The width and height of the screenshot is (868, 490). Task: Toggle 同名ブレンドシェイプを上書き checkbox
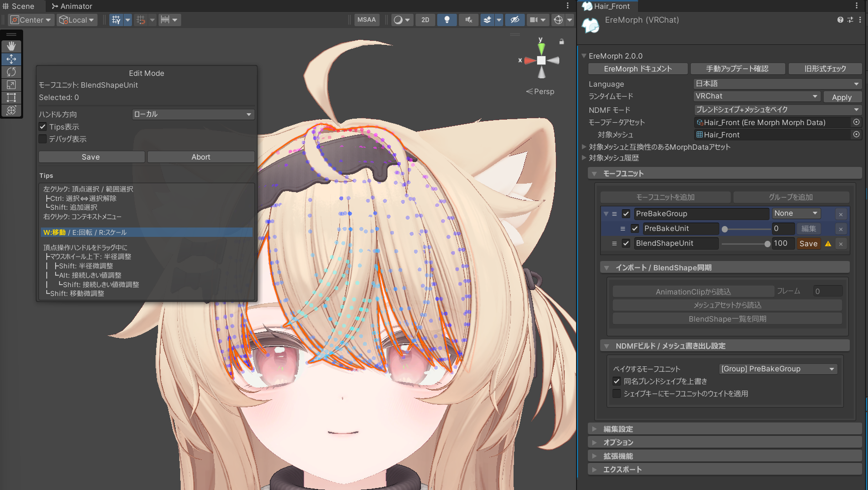click(x=616, y=381)
